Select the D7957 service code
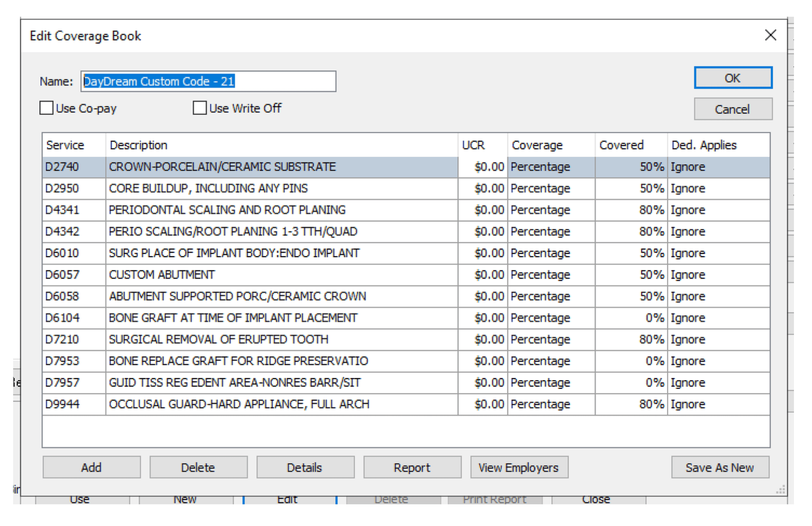 62,382
